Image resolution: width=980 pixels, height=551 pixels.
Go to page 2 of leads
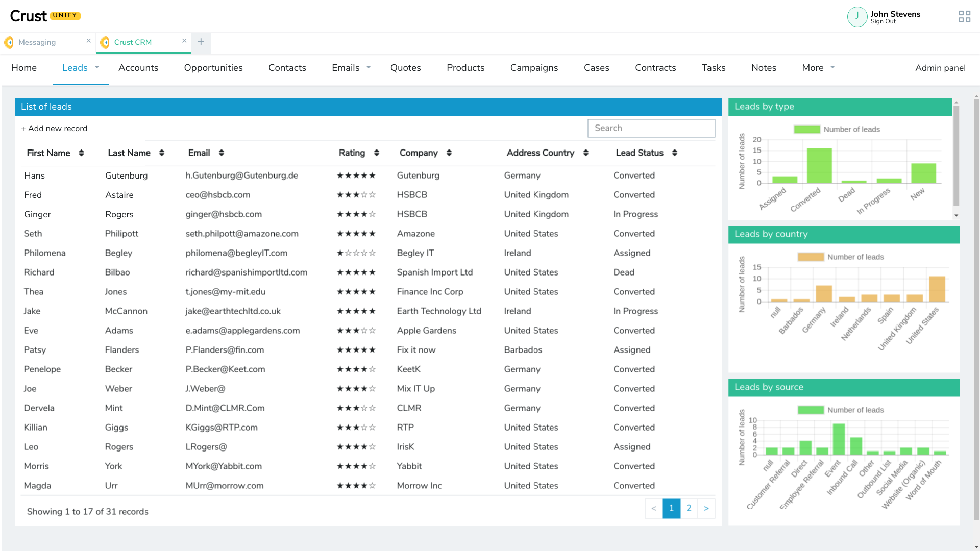pos(689,508)
